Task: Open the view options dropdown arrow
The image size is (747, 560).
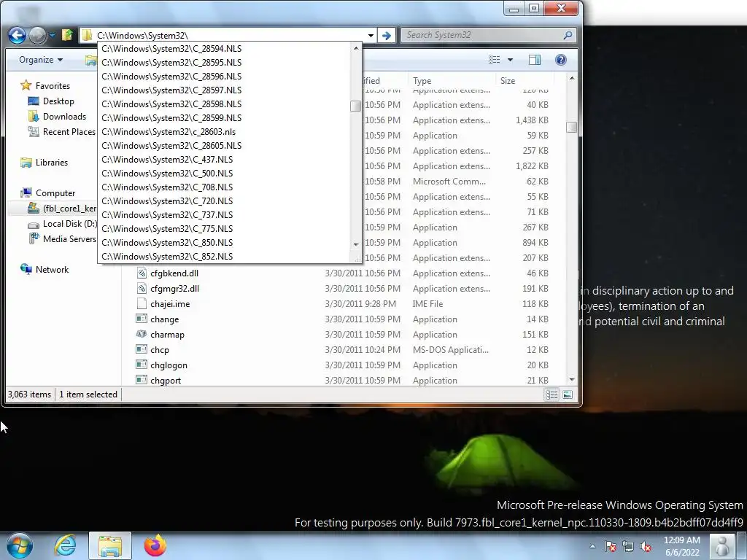Action: tap(510, 60)
